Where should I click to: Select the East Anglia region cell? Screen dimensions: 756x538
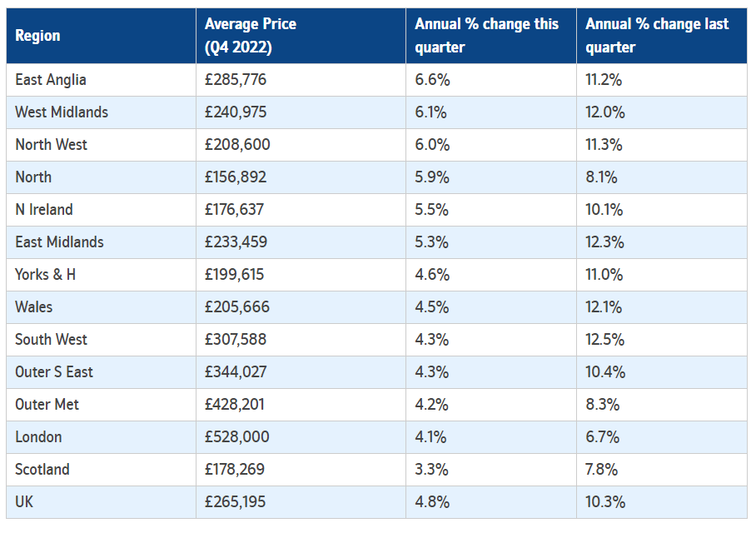click(x=51, y=80)
